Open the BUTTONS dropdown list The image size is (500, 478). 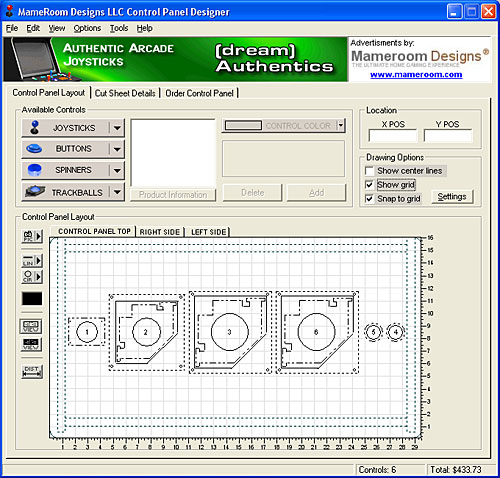pos(117,149)
